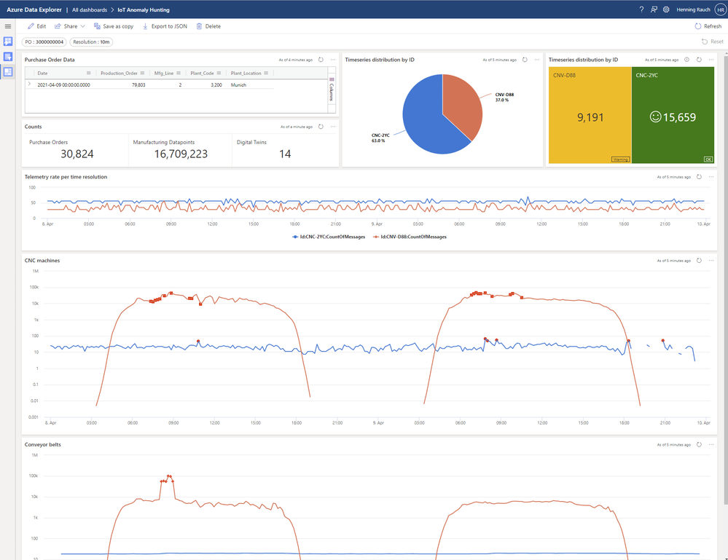Refresh the pie chart tile

pyautogui.click(x=525, y=60)
